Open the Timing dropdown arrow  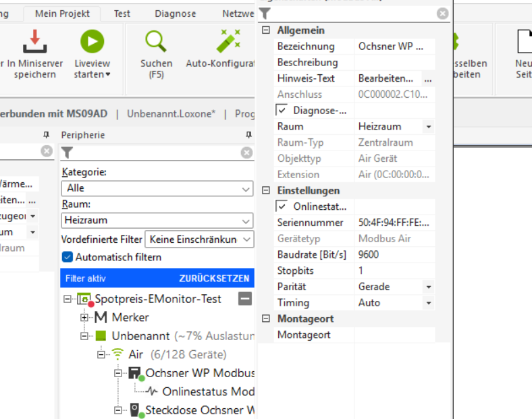point(429,303)
